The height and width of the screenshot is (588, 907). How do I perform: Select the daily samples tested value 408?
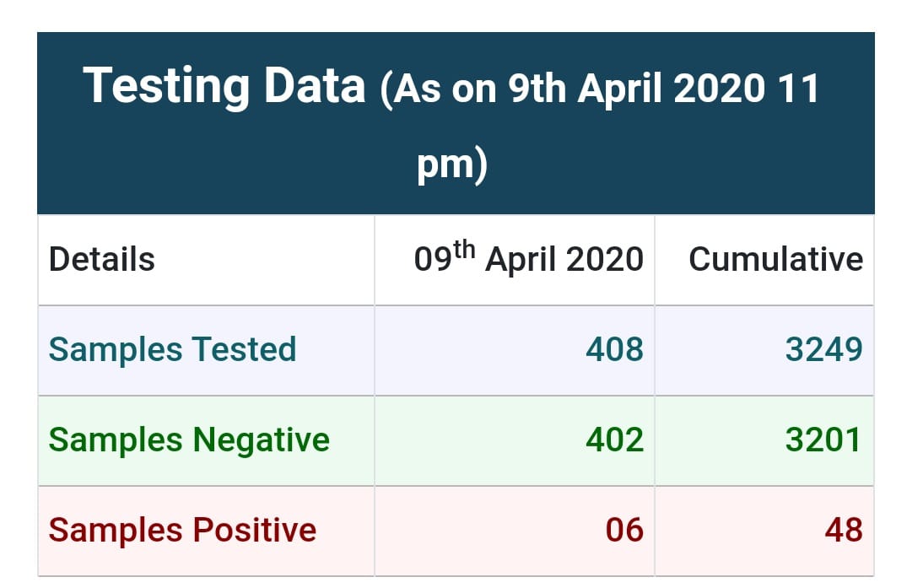[614, 349]
